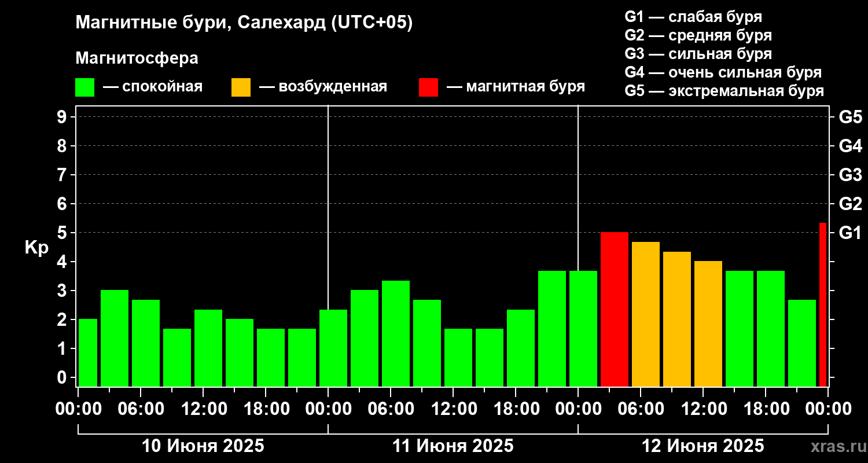Click the date label '11 Июня 2025'
Viewport: 868px width, 463px height.
pyautogui.click(x=453, y=446)
